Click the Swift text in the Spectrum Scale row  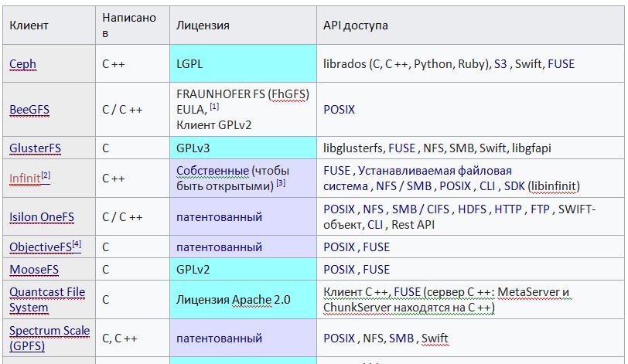(x=435, y=338)
